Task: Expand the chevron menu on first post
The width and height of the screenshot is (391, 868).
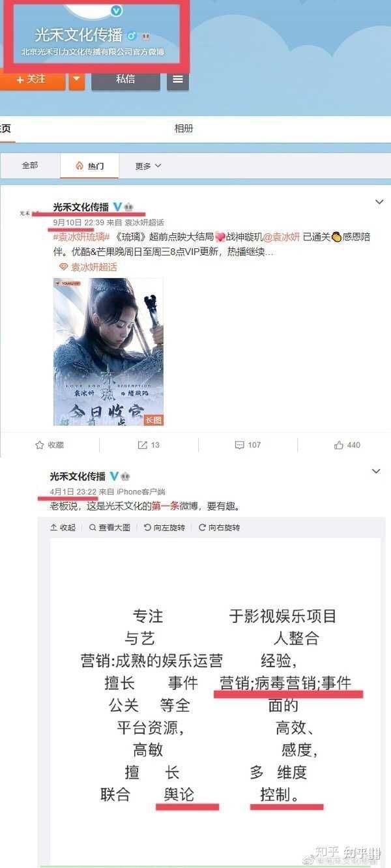Action: pyautogui.click(x=379, y=203)
